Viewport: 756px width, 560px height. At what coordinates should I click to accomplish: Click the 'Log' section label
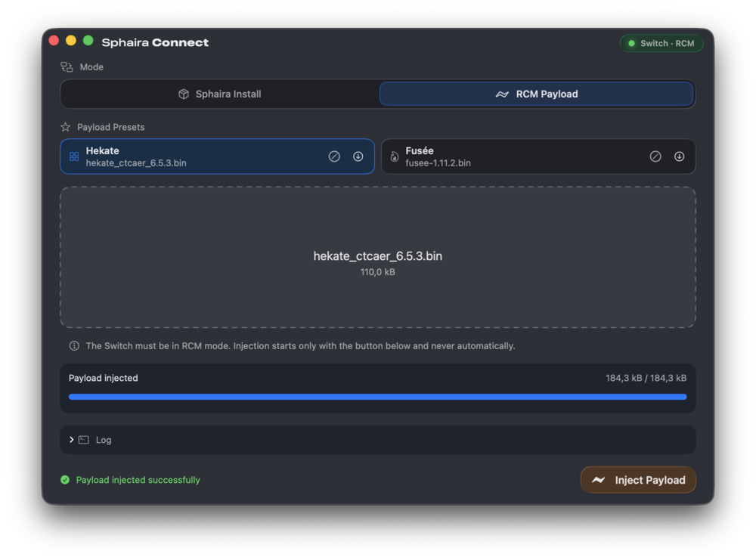(104, 440)
